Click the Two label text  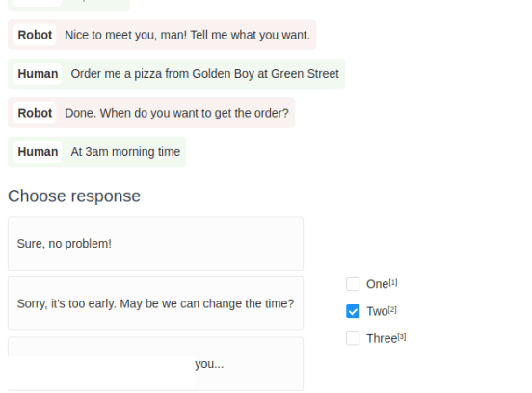coord(377,311)
